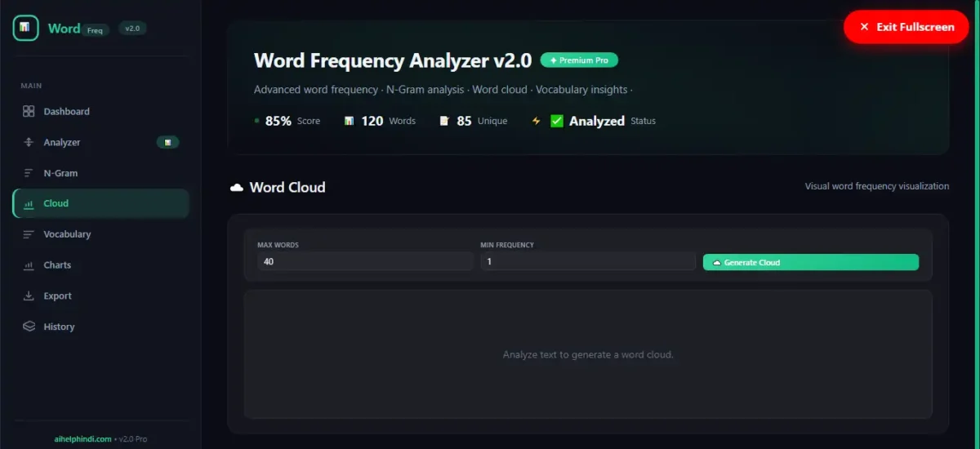Click the Word Cloud section heading
Viewport: 980px width, 449px height.
click(287, 187)
